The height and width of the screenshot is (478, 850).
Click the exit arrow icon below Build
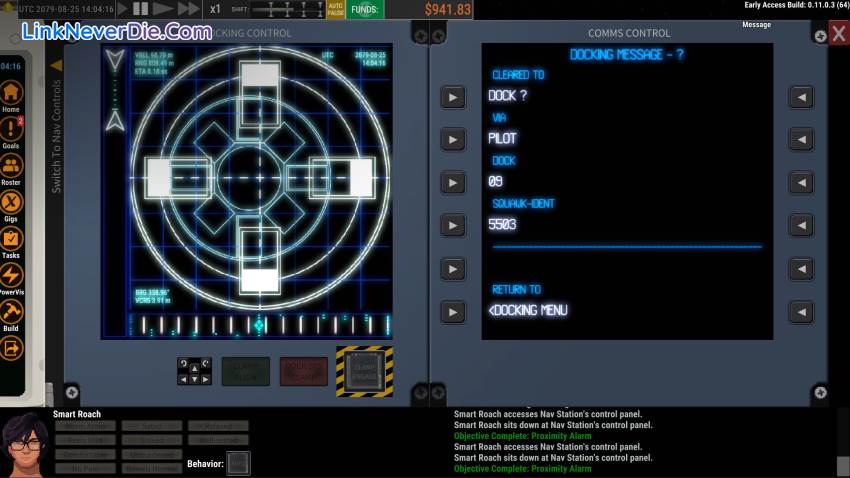coord(11,348)
